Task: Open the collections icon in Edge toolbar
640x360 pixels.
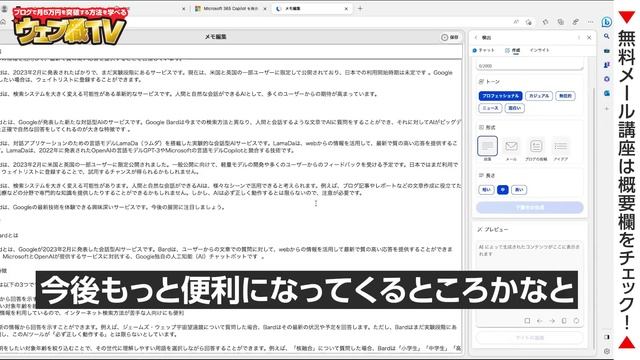Action: click(x=561, y=22)
